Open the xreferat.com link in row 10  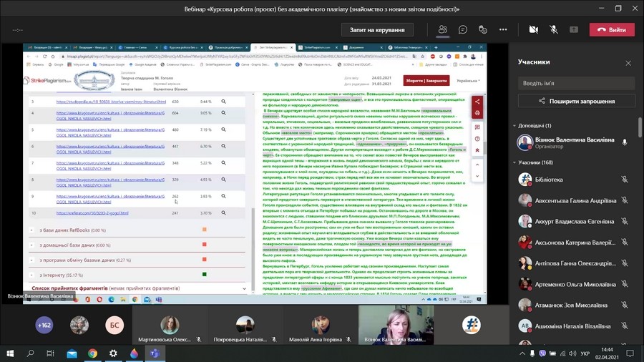[x=92, y=213]
